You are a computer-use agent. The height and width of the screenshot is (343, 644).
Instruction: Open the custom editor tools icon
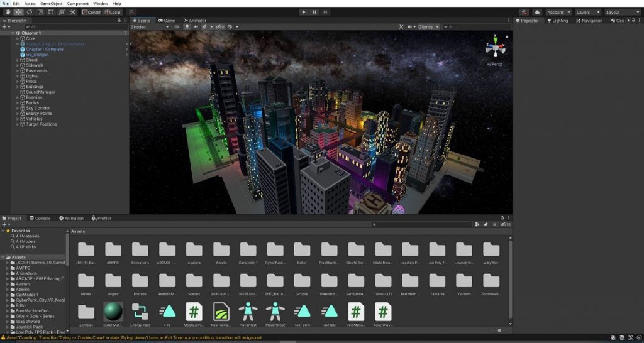73,13
